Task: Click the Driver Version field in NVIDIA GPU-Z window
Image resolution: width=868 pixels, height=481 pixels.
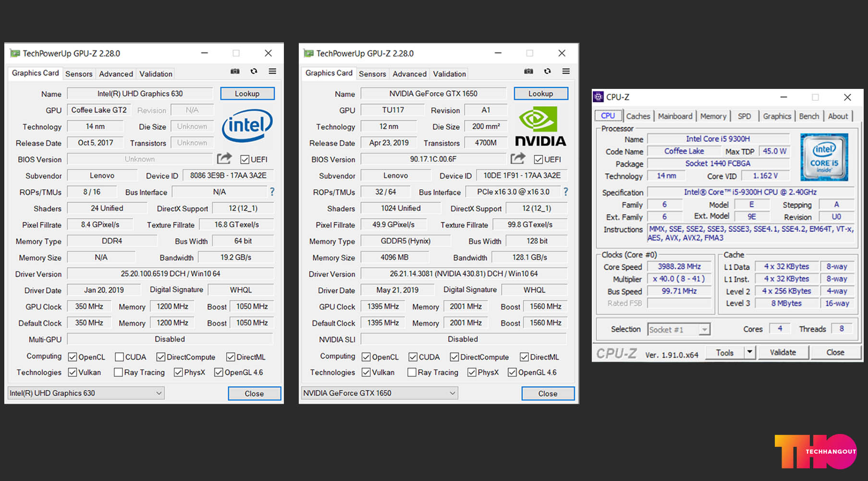Action: (464, 273)
